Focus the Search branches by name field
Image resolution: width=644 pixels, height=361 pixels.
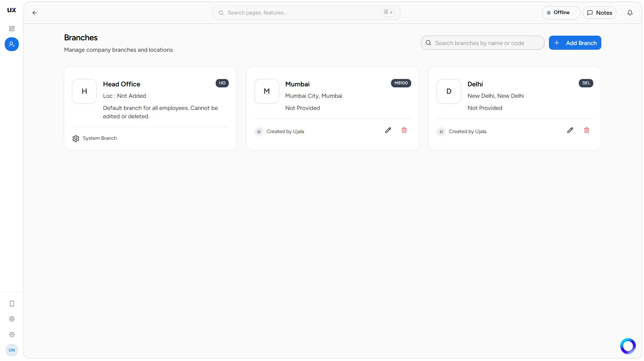tap(482, 43)
